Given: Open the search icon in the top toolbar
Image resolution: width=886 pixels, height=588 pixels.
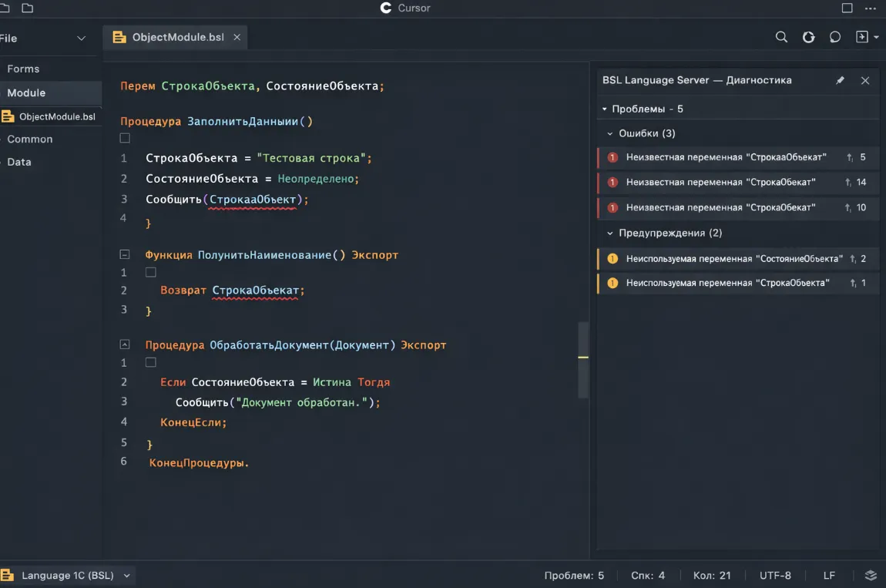Looking at the screenshot, I should tap(781, 36).
